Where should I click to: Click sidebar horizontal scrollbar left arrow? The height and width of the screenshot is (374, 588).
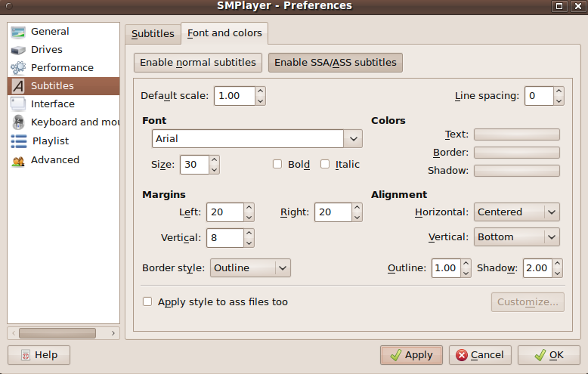[x=14, y=333]
